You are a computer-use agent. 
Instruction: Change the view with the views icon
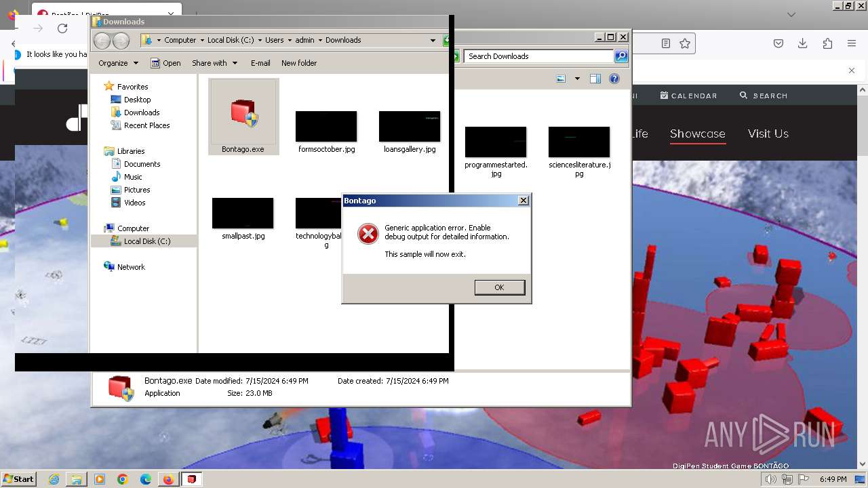tap(561, 79)
